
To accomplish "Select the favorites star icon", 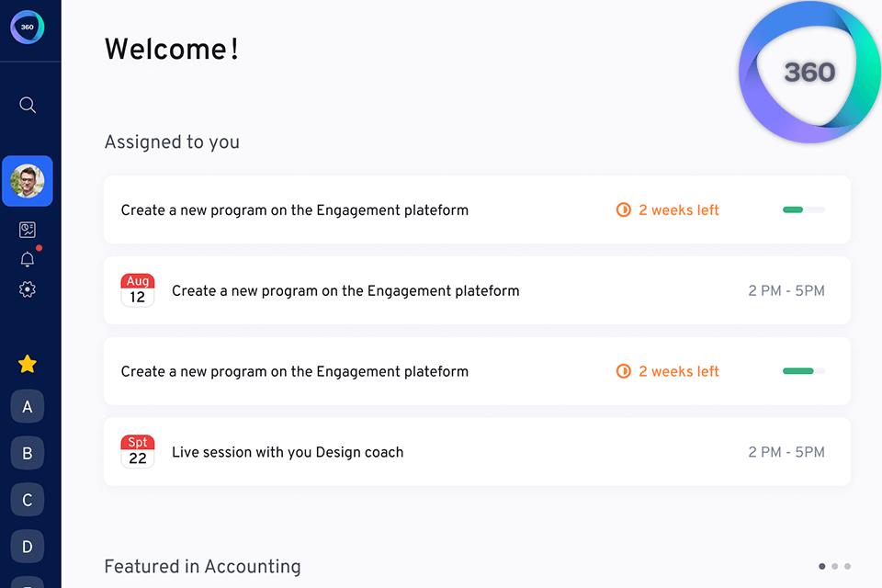I will (28, 364).
